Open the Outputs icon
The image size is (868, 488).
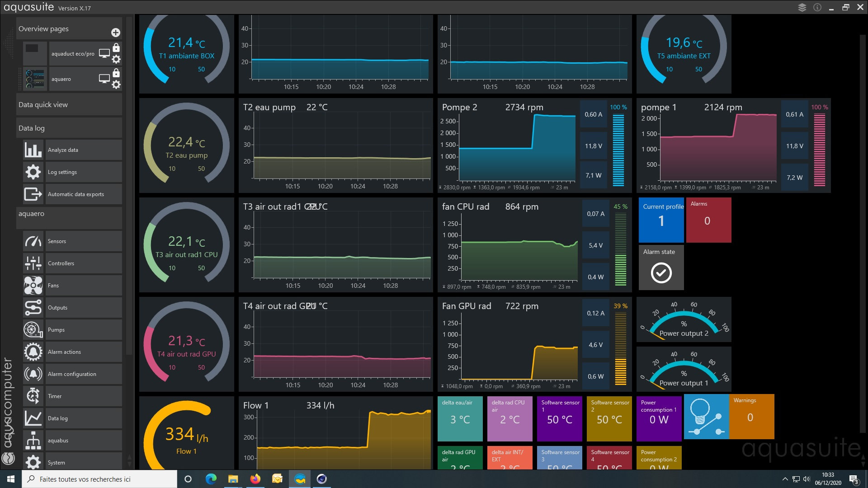click(33, 308)
